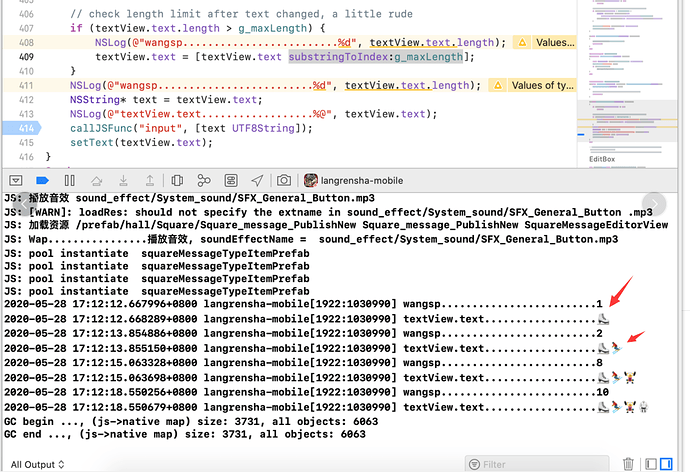The image size is (690, 472).
Task: Click the warning triangle on line 408
Action: coord(522,43)
